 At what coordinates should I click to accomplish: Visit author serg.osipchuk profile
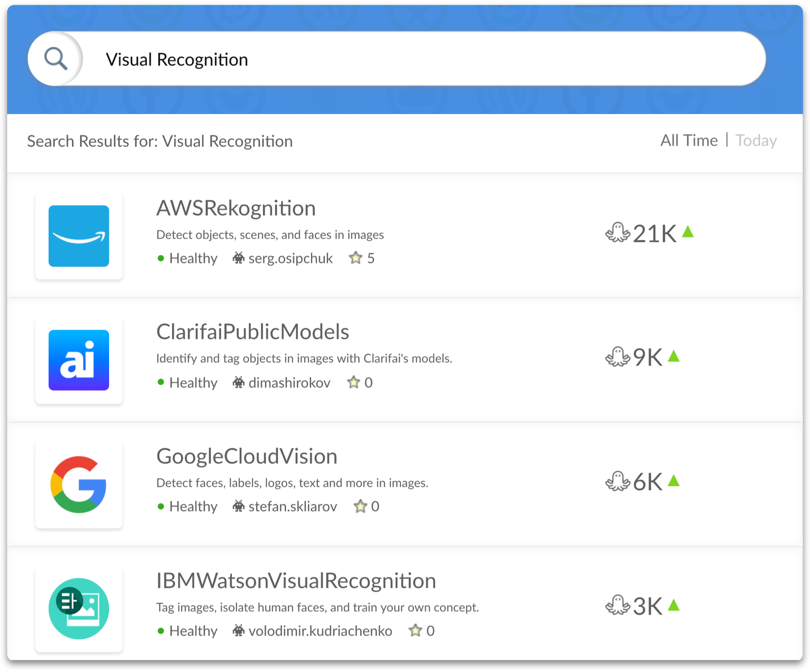[291, 258]
